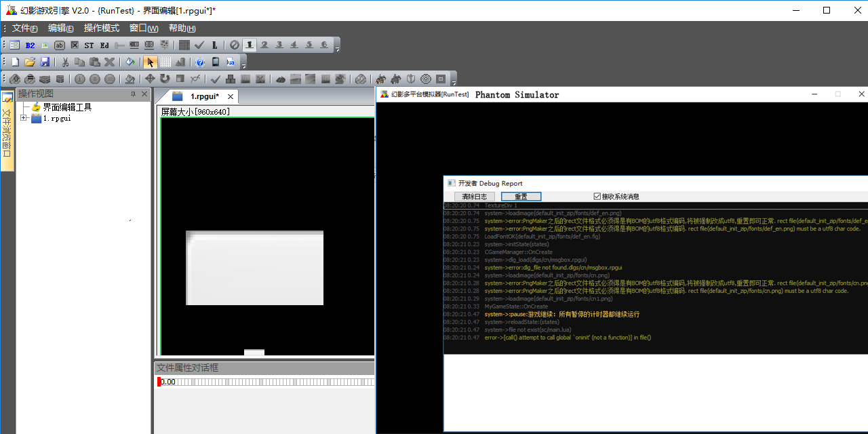868x434 pixels.
Task: Click the phone device icon
Action: click(216, 62)
